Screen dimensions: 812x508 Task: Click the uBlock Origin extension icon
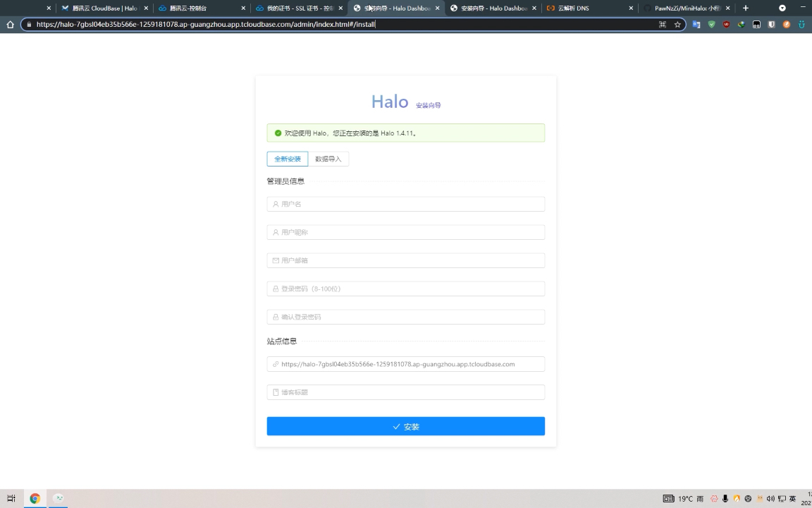[x=726, y=24]
